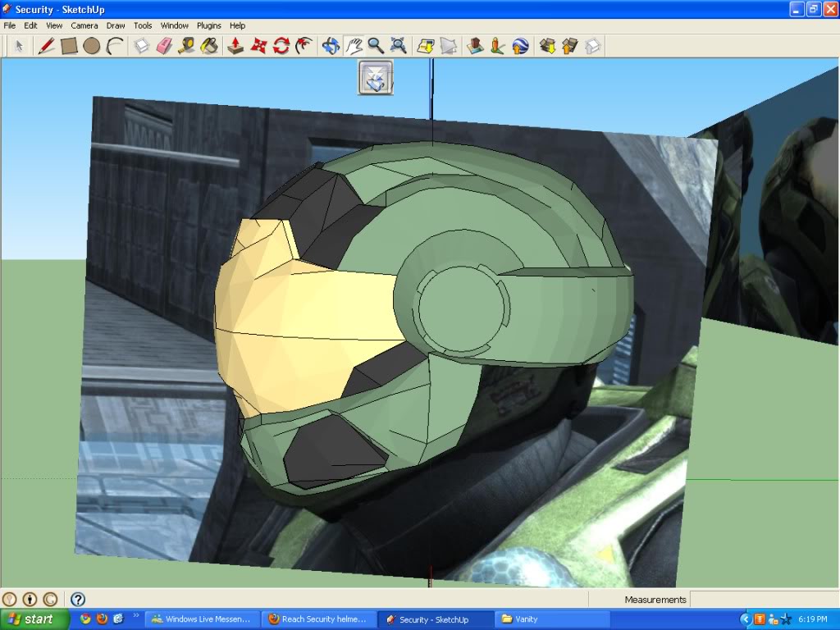Select the pink Eraser tool
The width and height of the screenshot is (840, 630).
tap(164, 46)
